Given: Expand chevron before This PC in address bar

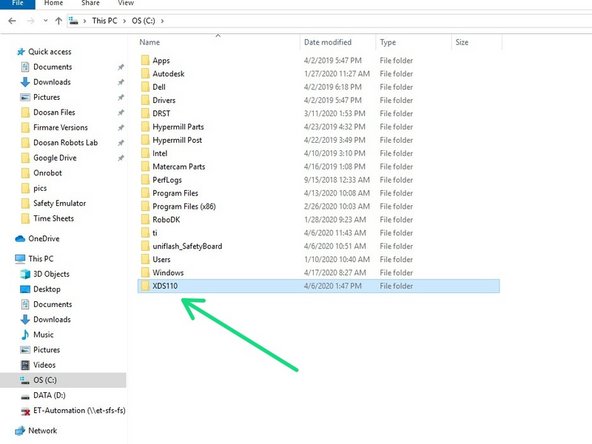Looking at the screenshot, I should (85, 21).
